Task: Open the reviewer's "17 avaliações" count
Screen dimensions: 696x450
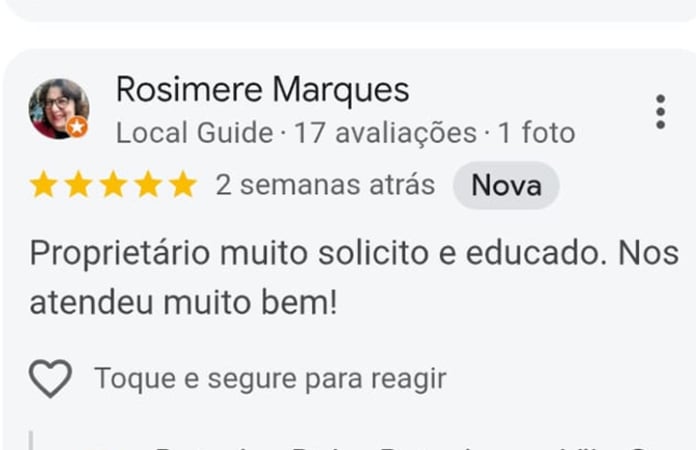Action: [x=385, y=133]
